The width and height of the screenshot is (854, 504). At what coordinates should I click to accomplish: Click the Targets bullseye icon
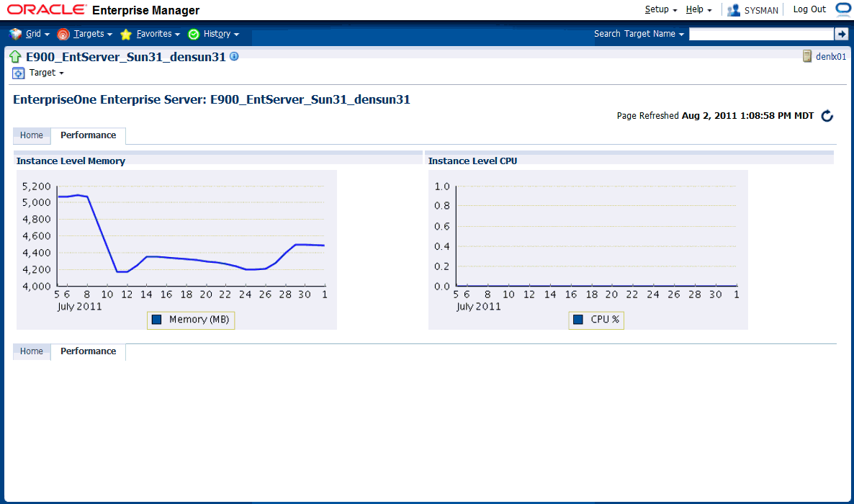click(x=63, y=35)
